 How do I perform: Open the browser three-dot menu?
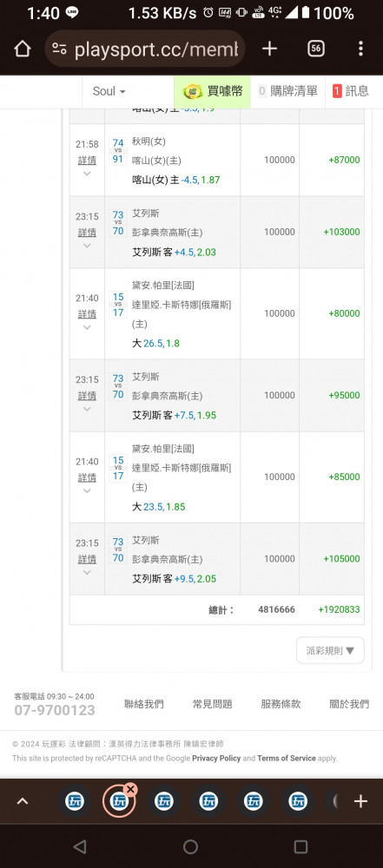[360, 49]
